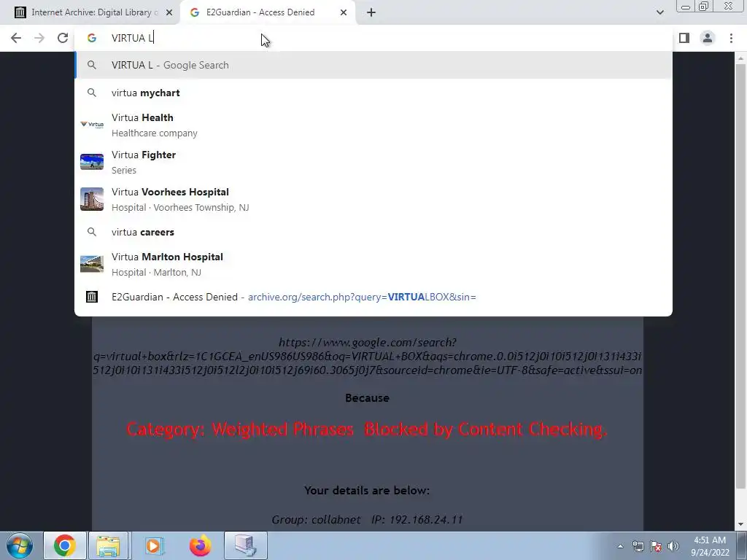The height and width of the screenshot is (560, 747).
Task: Click Voorhees Hospital building thumbnail
Action: (x=92, y=199)
